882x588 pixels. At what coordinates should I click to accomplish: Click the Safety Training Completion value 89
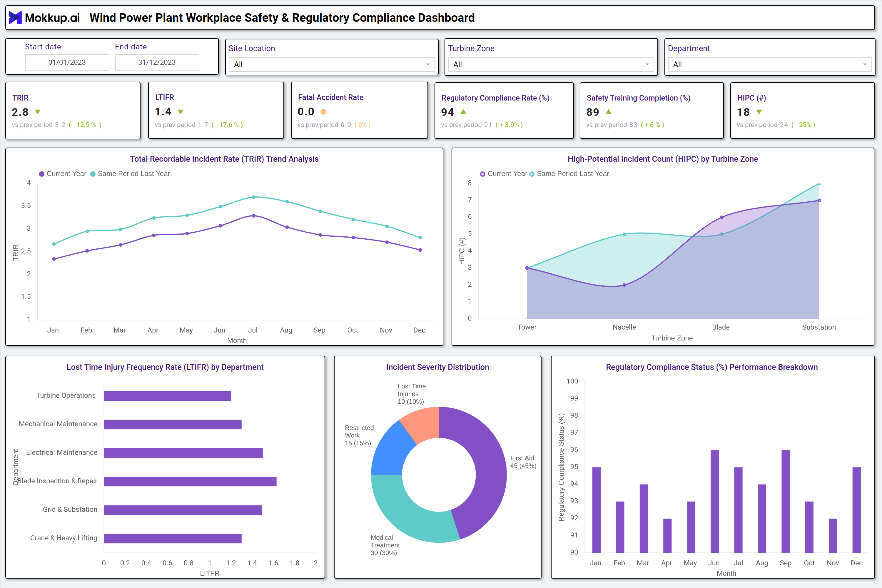pyautogui.click(x=592, y=112)
